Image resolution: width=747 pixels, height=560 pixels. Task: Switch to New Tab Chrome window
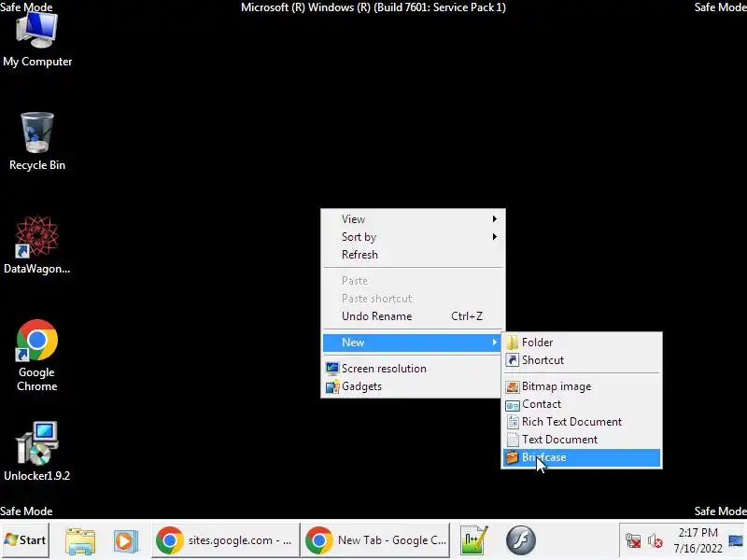pos(375,540)
